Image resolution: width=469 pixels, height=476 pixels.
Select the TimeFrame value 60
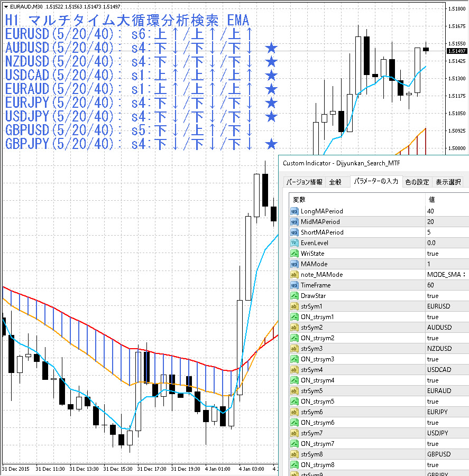[430, 285]
